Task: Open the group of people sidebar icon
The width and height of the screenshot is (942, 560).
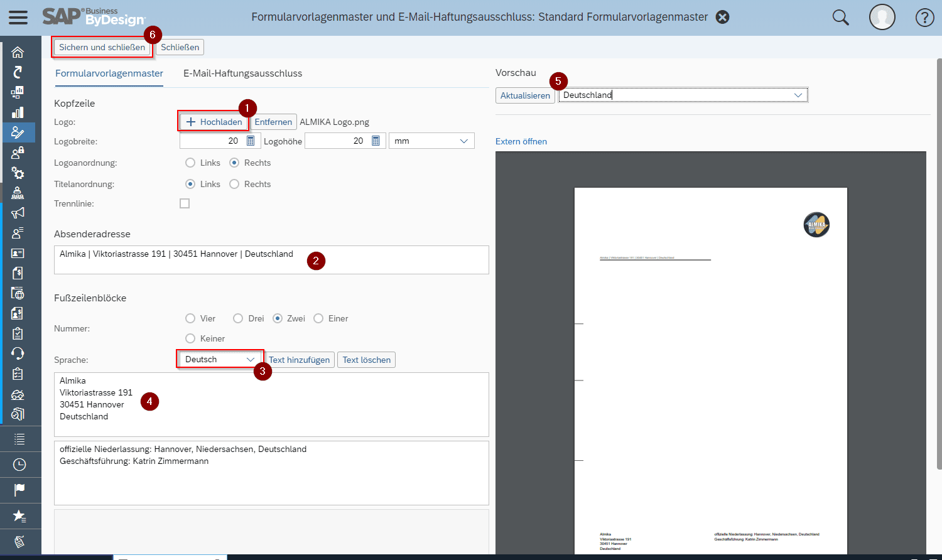Action: [18, 193]
